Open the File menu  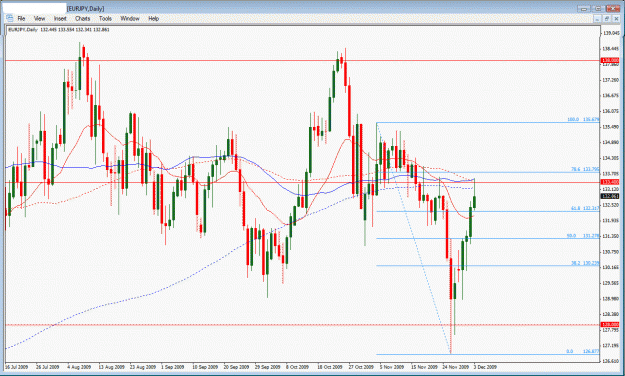[x=21, y=18]
